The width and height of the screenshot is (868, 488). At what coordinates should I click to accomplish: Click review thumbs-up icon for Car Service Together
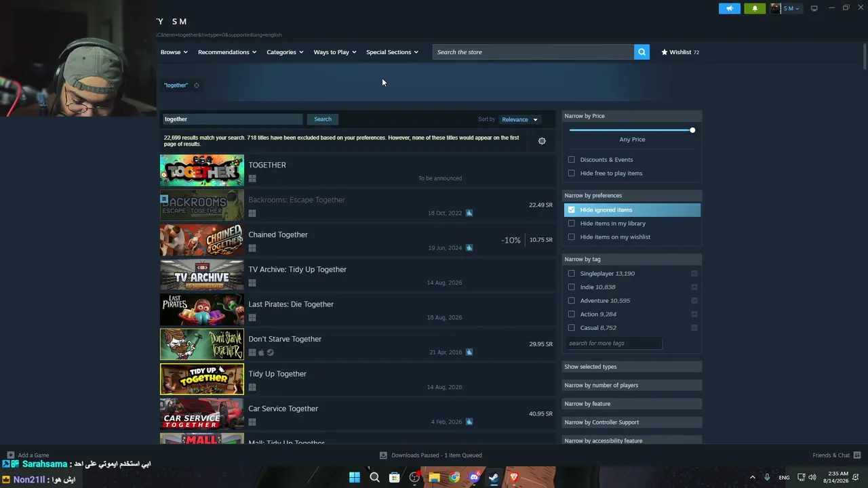[x=469, y=422]
